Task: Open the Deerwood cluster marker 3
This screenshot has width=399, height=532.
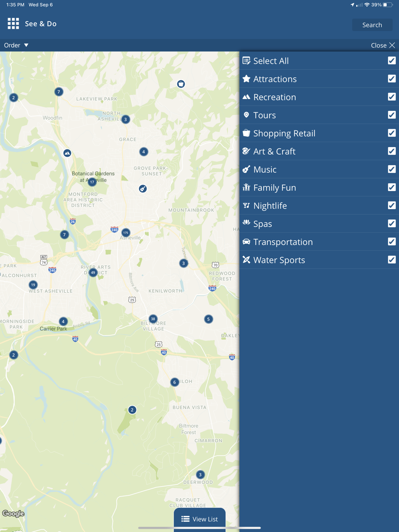Action: pos(200,475)
